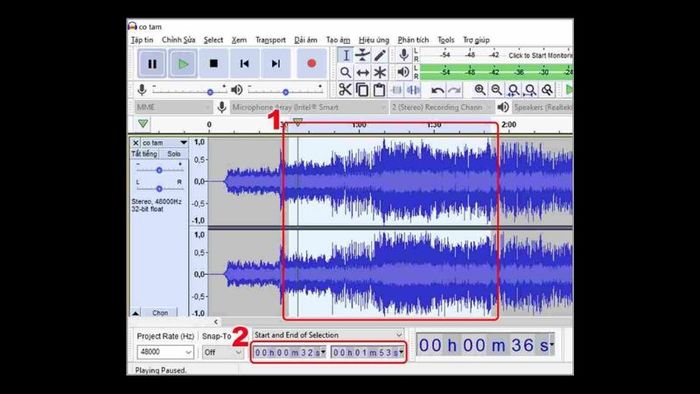Collapse the track with up arrow
The width and height of the screenshot is (700, 394).
pyautogui.click(x=135, y=312)
